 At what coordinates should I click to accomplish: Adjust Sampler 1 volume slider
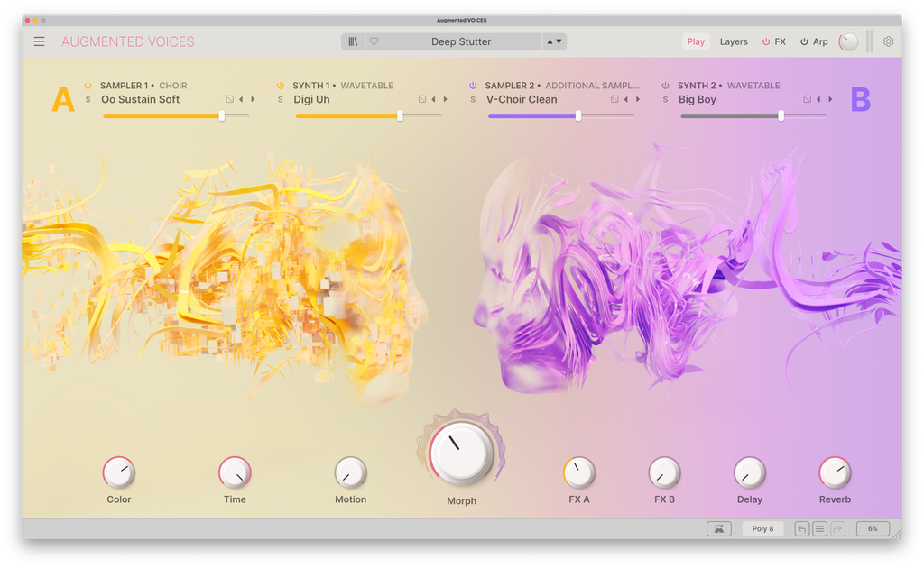click(x=176, y=116)
